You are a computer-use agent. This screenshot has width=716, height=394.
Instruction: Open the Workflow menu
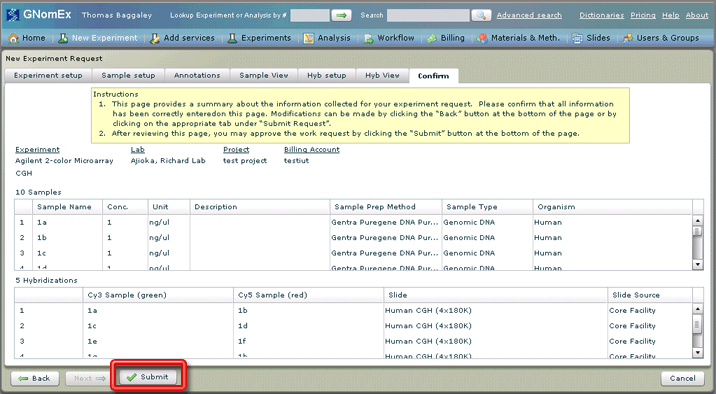395,38
